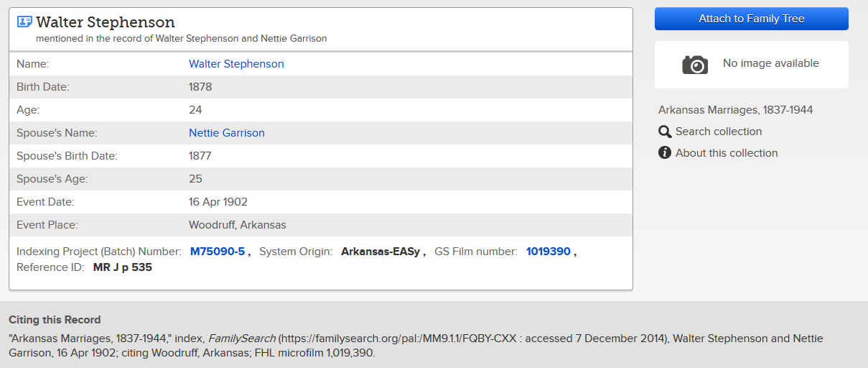Click the camera icon in the image box
The image size is (868, 368).
(x=695, y=65)
